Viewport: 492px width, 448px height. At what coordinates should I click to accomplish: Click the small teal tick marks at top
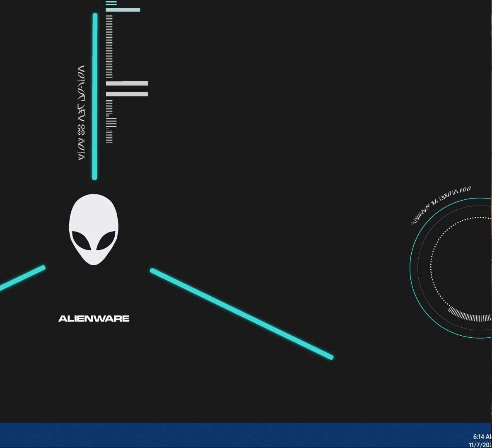[111, 3]
